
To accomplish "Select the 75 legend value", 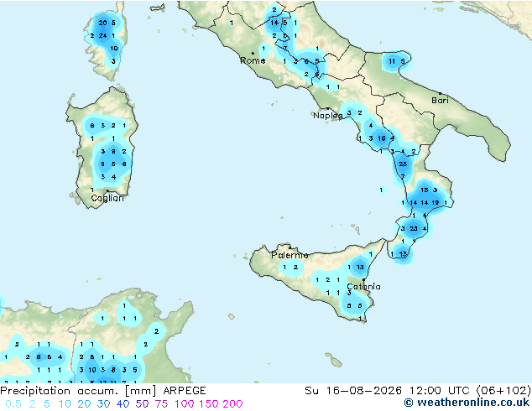I will click(161, 404).
